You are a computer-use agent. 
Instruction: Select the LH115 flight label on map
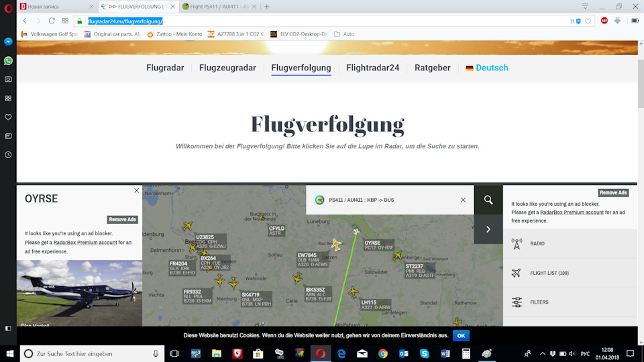point(376,304)
